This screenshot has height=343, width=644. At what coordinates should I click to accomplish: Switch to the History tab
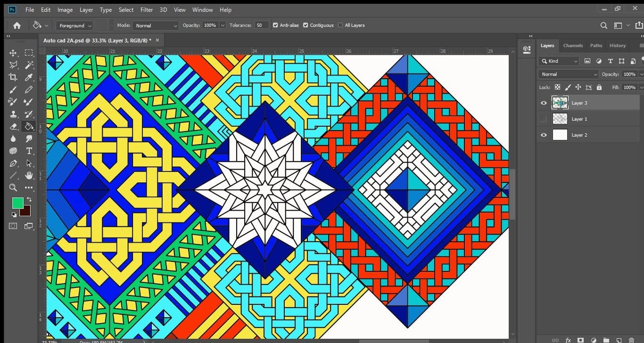(618, 46)
